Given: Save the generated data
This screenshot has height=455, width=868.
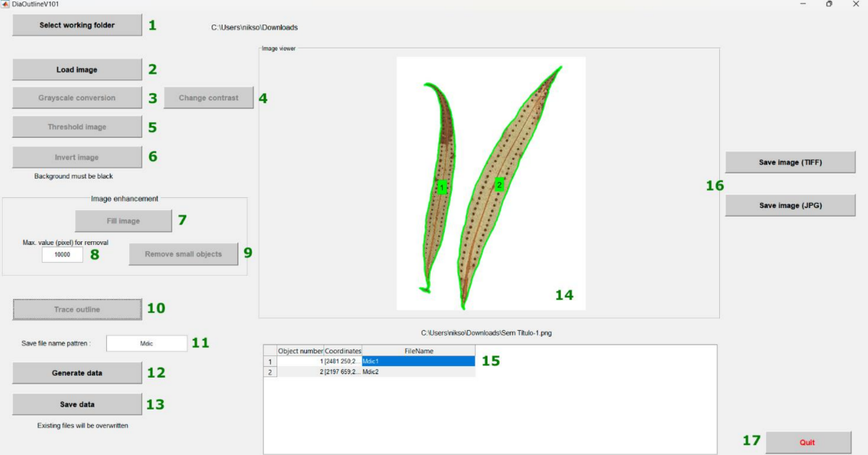Looking at the screenshot, I should (x=76, y=404).
